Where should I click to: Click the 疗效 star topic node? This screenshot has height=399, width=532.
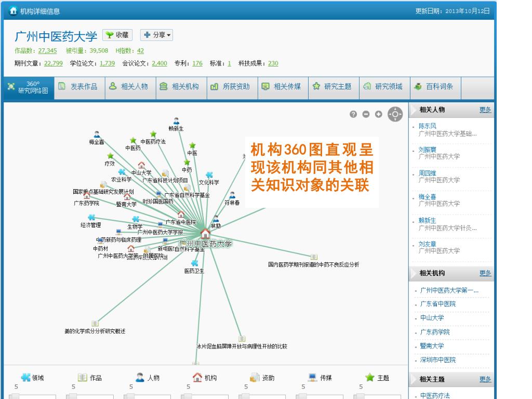pyautogui.click(x=110, y=156)
